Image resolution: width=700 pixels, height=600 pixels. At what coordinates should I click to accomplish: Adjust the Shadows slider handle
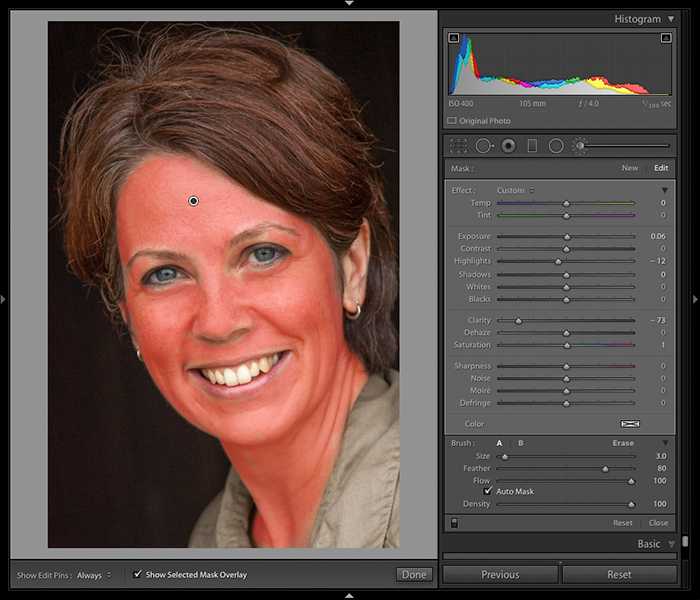click(x=566, y=275)
